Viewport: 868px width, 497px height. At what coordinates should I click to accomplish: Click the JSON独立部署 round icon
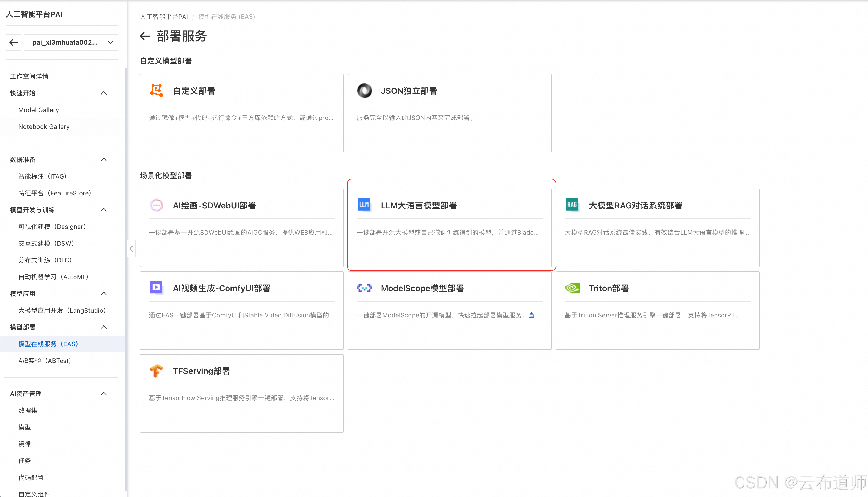click(364, 91)
